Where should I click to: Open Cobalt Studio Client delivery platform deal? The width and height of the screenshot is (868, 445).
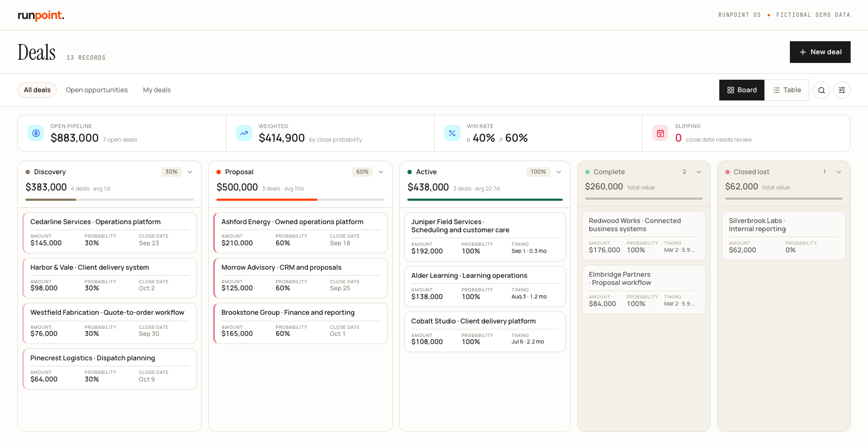click(485, 332)
